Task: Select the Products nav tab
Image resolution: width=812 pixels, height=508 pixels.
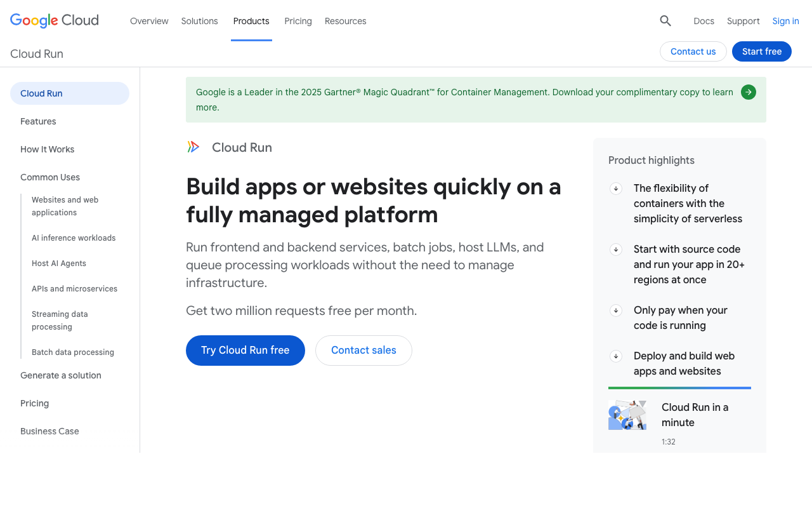Action: 251,21
